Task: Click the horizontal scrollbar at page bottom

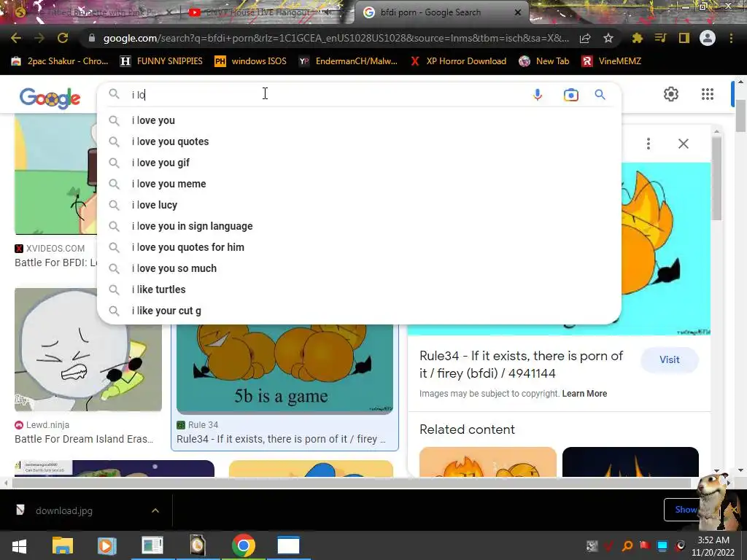Action: tap(351, 483)
